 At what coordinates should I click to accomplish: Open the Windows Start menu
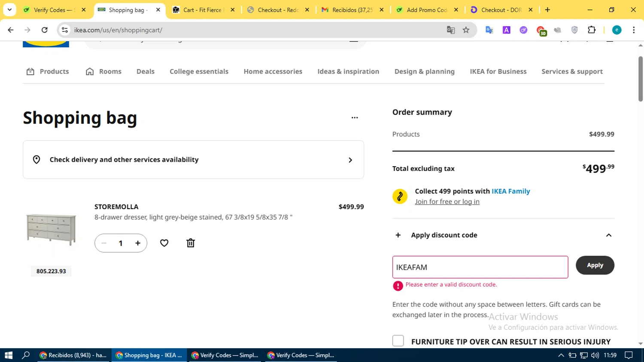[9, 355]
